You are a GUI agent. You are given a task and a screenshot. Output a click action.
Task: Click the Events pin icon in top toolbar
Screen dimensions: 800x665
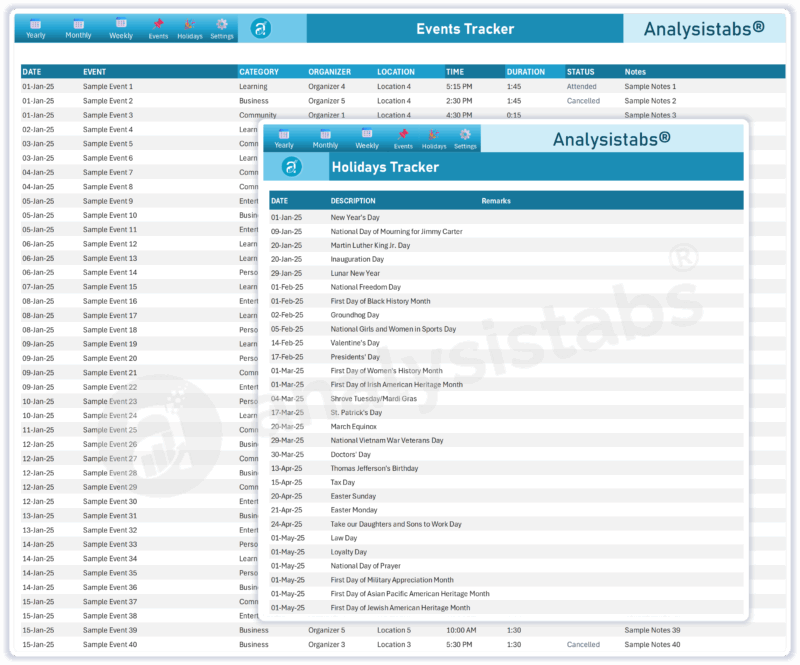[x=158, y=29]
